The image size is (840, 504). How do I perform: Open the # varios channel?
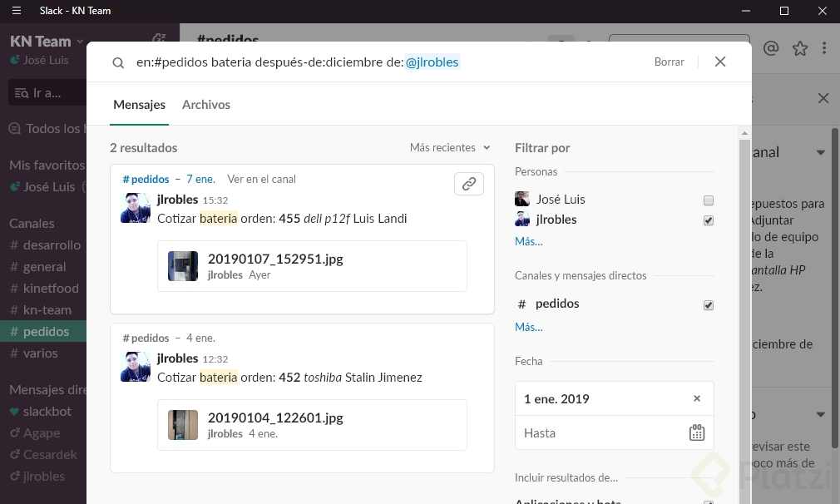[34, 353]
